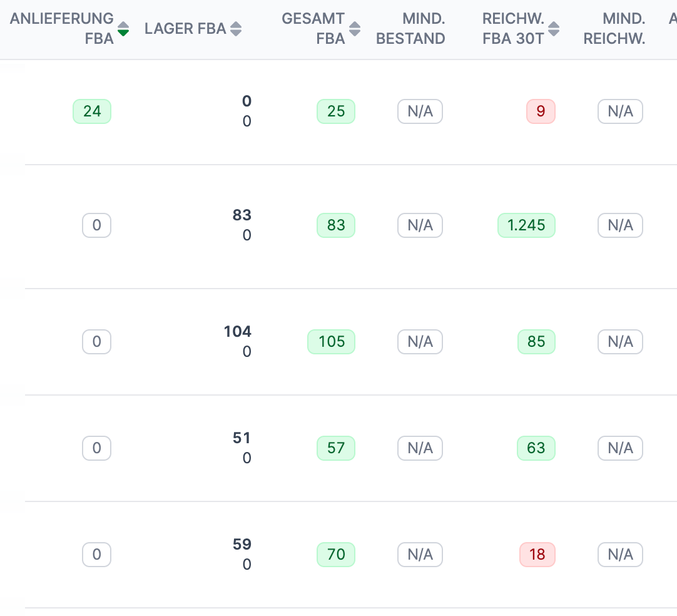Open the 1.245 Reichweite badge

(526, 225)
